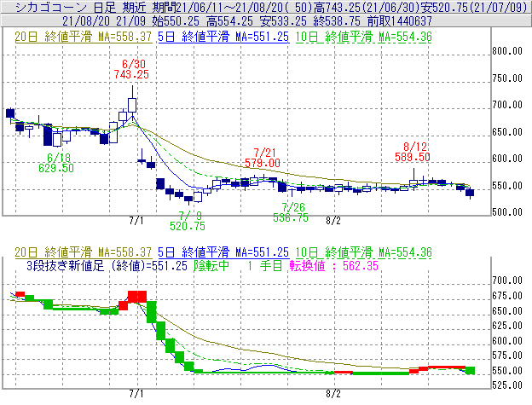
Task: Select the 10日 終値平滑 label in the lower chart
Action: [364, 252]
